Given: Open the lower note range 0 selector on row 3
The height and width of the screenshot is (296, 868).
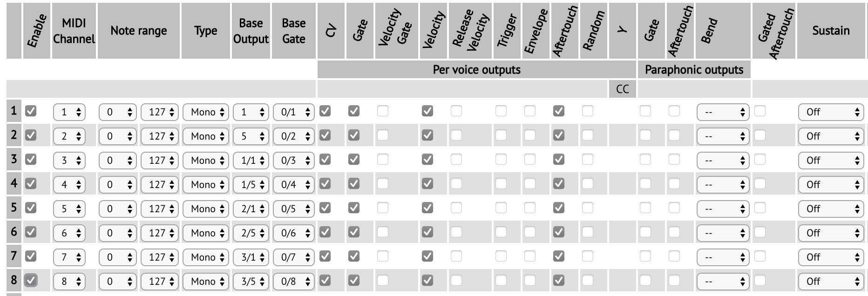Looking at the screenshot, I should [117, 161].
